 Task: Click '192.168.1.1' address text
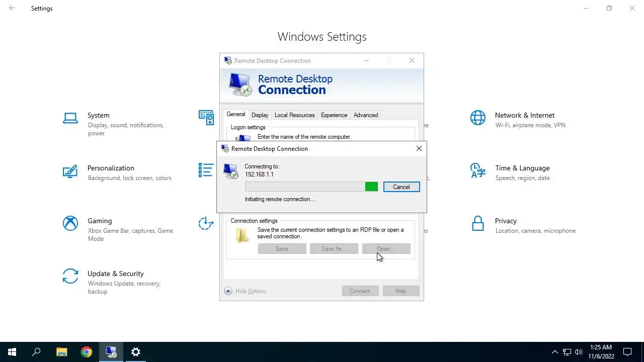[259, 174]
